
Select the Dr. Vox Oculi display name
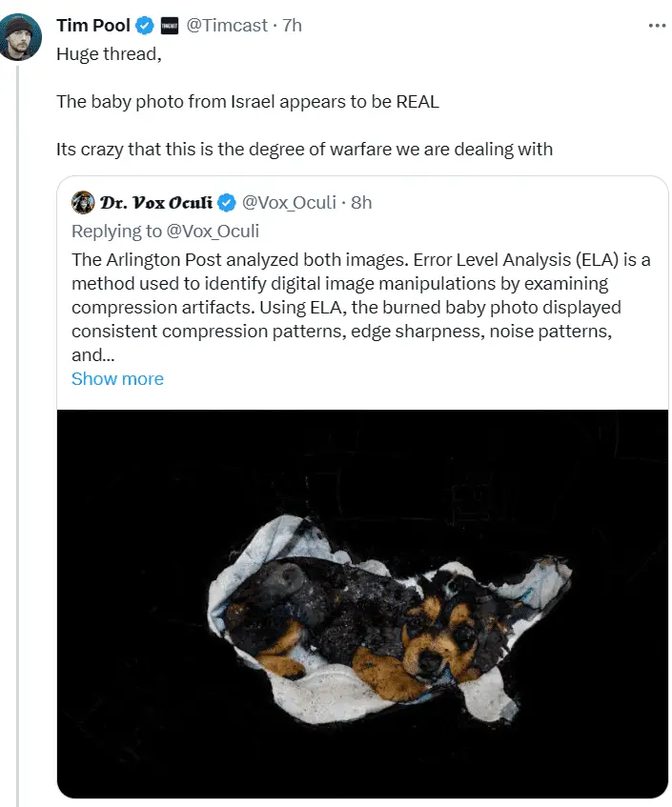point(154,202)
